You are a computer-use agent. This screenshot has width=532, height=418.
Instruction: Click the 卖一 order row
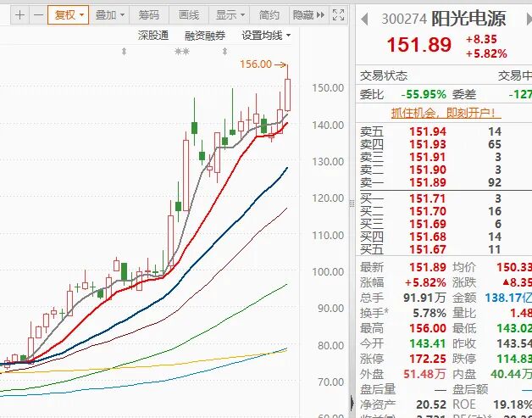tap(446, 182)
